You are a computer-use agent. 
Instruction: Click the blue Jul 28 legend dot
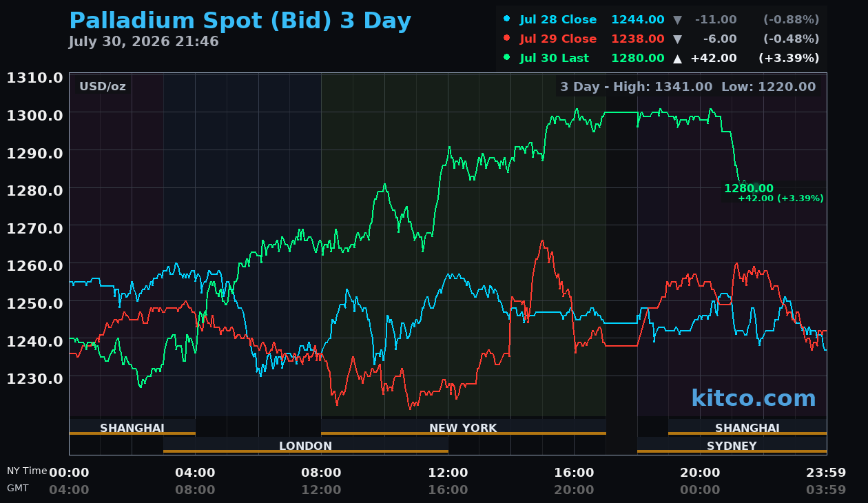coord(507,19)
